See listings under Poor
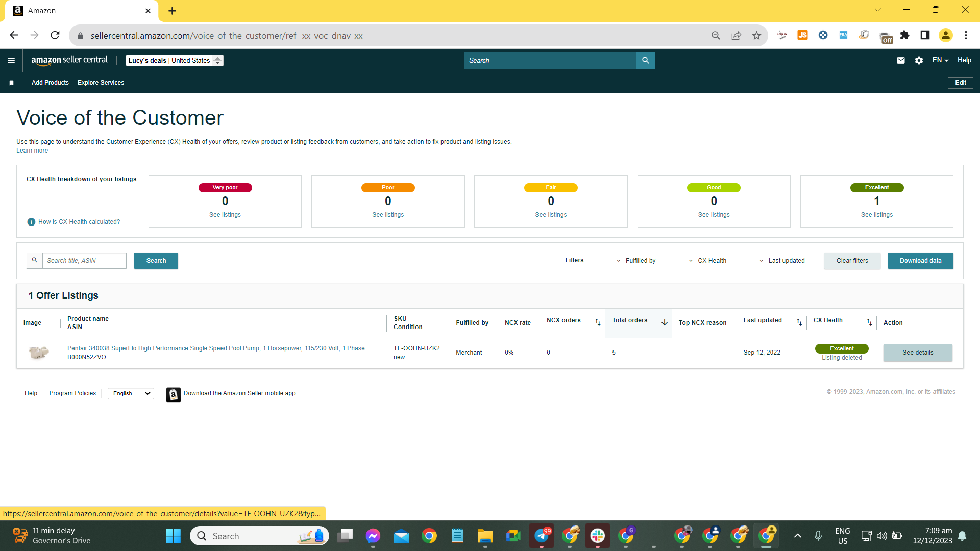 (x=388, y=215)
